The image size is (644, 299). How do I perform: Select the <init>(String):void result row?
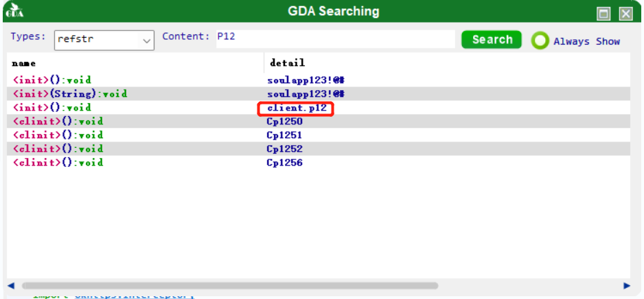[319, 93]
